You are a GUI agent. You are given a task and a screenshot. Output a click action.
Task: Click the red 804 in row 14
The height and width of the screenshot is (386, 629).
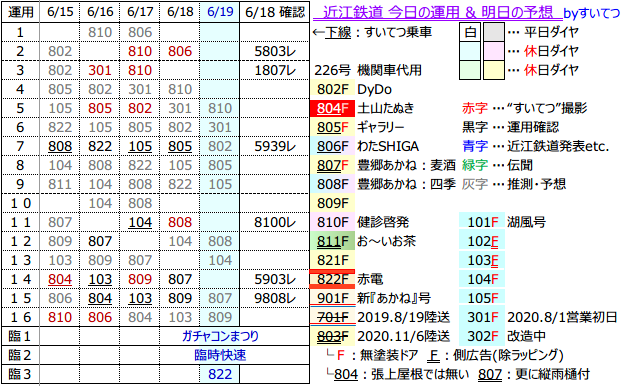click(x=60, y=279)
